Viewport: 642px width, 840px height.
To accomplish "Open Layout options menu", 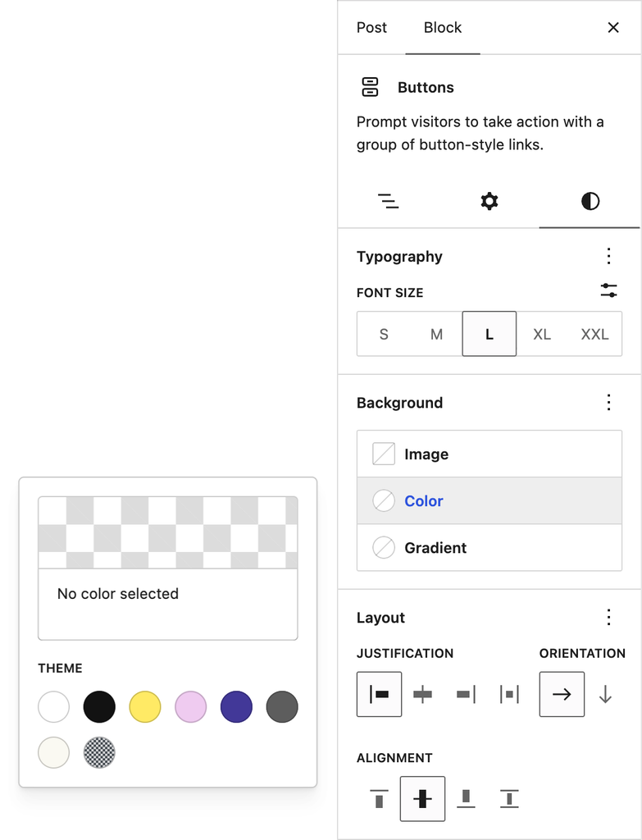I will (608, 617).
